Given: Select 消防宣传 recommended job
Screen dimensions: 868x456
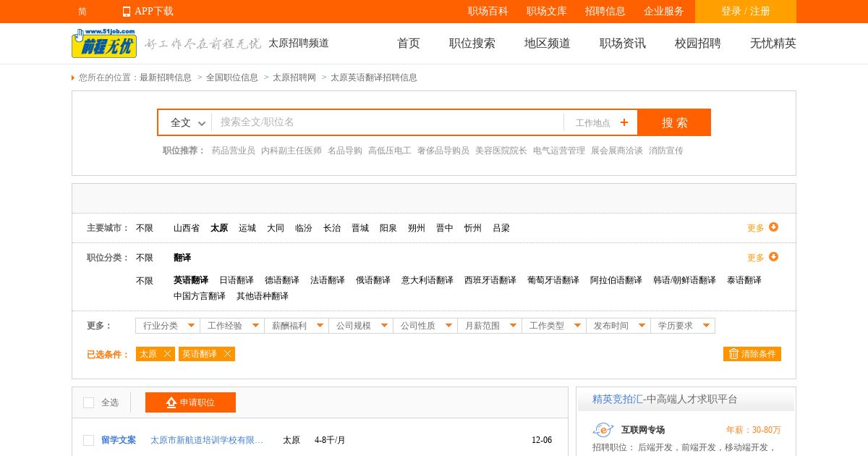Looking at the screenshot, I should [666, 151].
